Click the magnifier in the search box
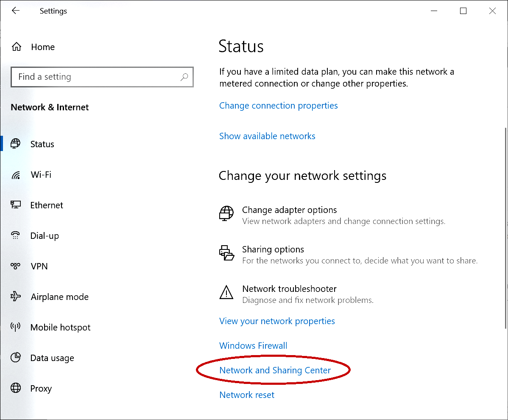This screenshot has width=508, height=420. click(184, 77)
